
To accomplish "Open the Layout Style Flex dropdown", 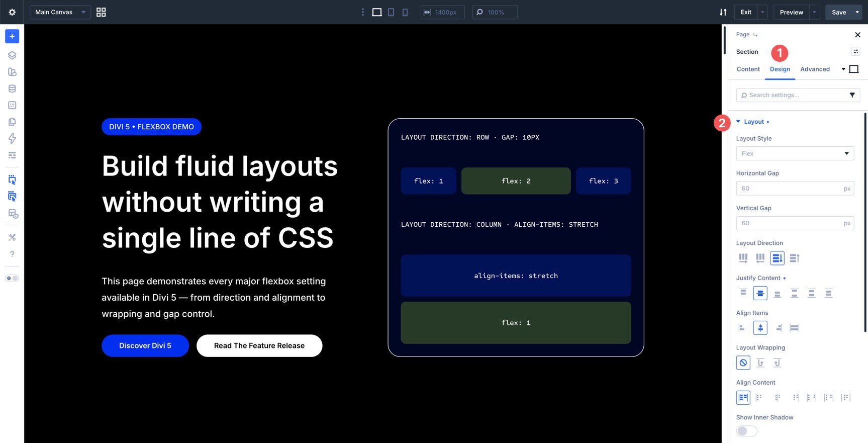I will coord(795,153).
